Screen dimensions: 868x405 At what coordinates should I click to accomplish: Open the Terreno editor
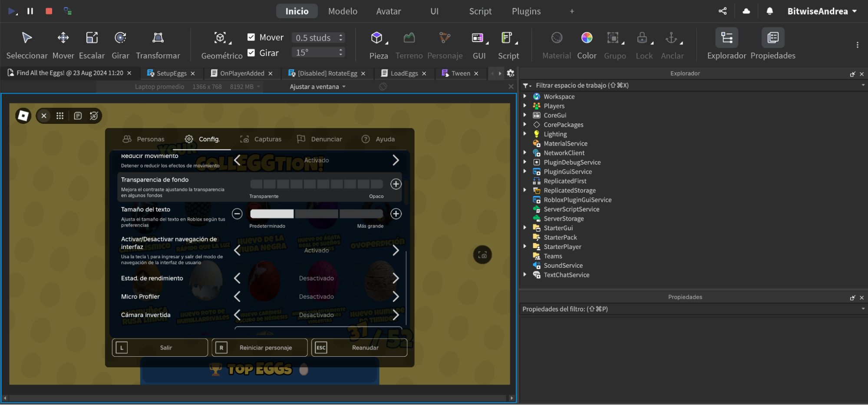[x=409, y=43]
